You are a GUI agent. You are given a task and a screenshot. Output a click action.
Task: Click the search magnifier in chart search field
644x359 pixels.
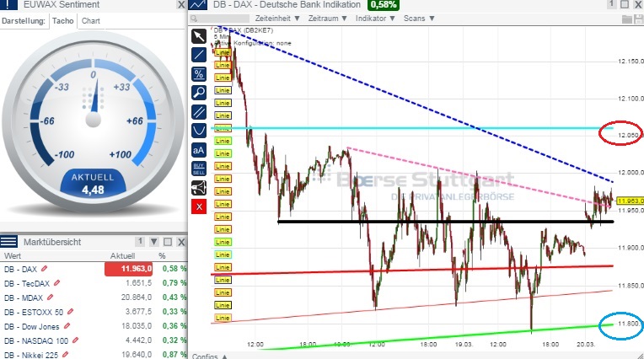pyautogui.click(x=194, y=19)
